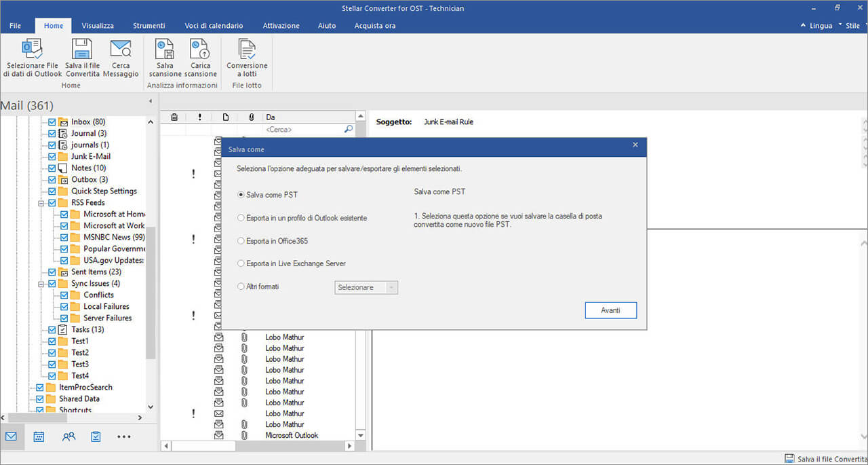Viewport: 868px width, 465px height.
Task: Open the Aiuto tab
Action: [x=327, y=26]
